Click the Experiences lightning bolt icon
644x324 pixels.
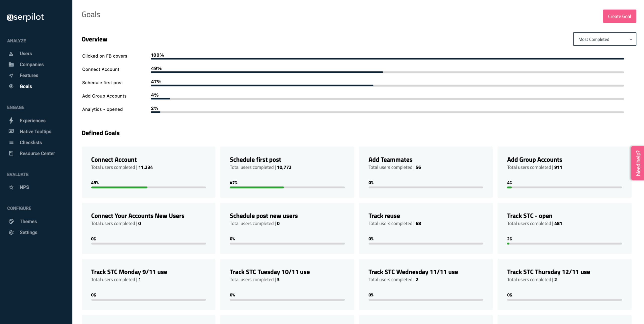click(x=11, y=120)
